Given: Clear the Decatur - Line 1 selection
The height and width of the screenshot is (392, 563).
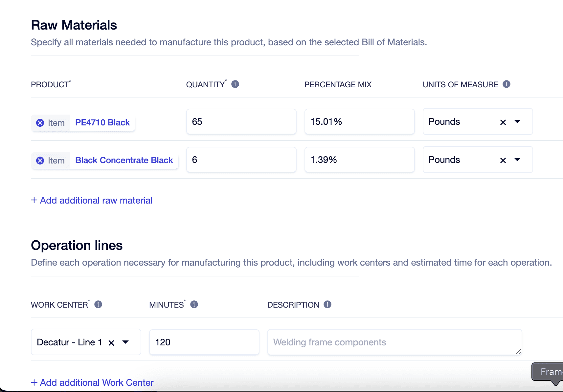Looking at the screenshot, I should pyautogui.click(x=111, y=343).
